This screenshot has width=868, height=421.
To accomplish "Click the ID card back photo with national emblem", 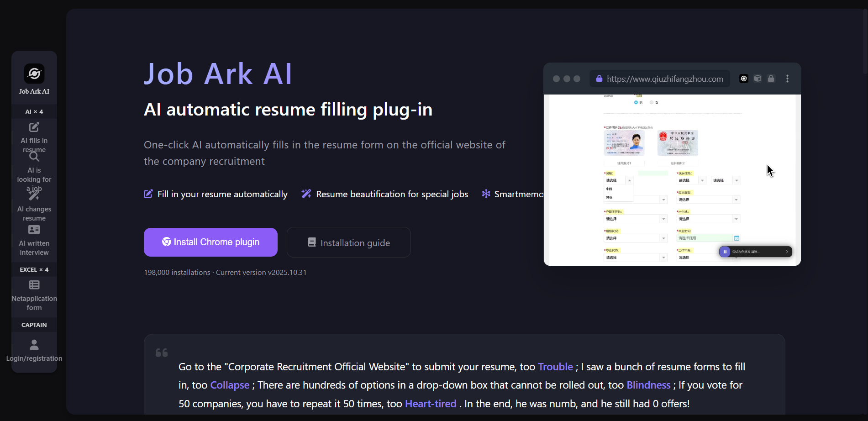I will [678, 143].
